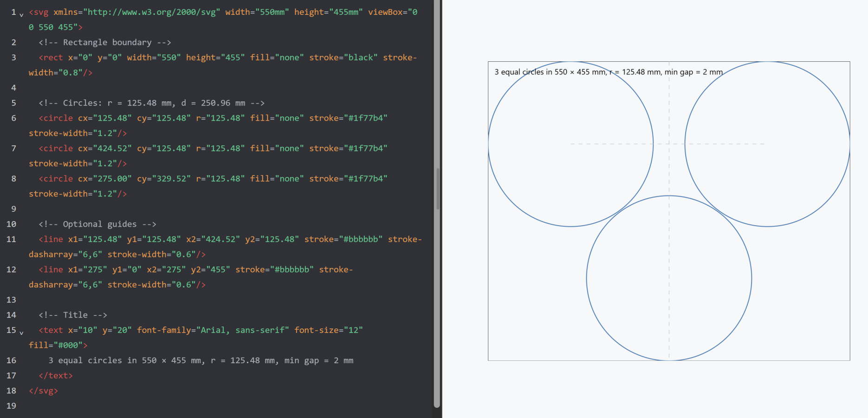Click the editor's vertical scrollbar thumb

[437, 188]
